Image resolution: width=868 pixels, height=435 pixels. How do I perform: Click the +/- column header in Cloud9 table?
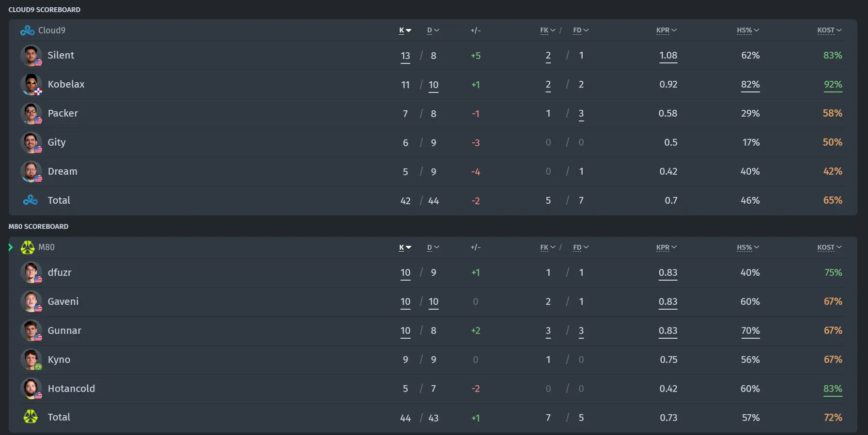(x=476, y=30)
